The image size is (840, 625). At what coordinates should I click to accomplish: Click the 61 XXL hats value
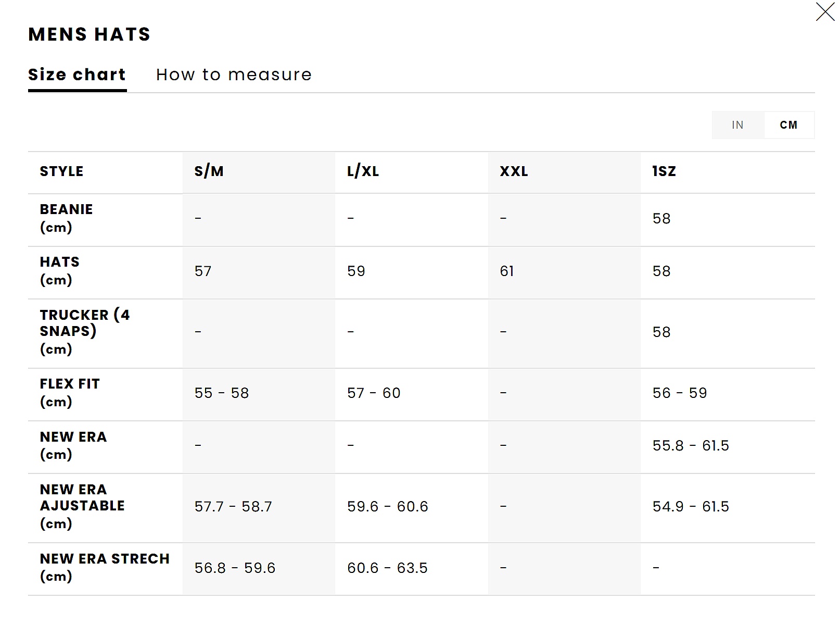[x=507, y=271]
